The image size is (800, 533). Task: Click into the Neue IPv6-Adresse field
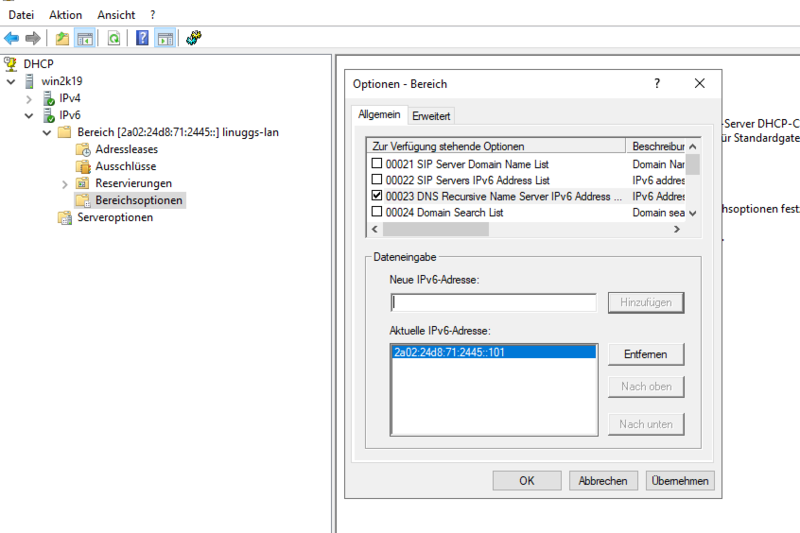pyautogui.click(x=493, y=302)
